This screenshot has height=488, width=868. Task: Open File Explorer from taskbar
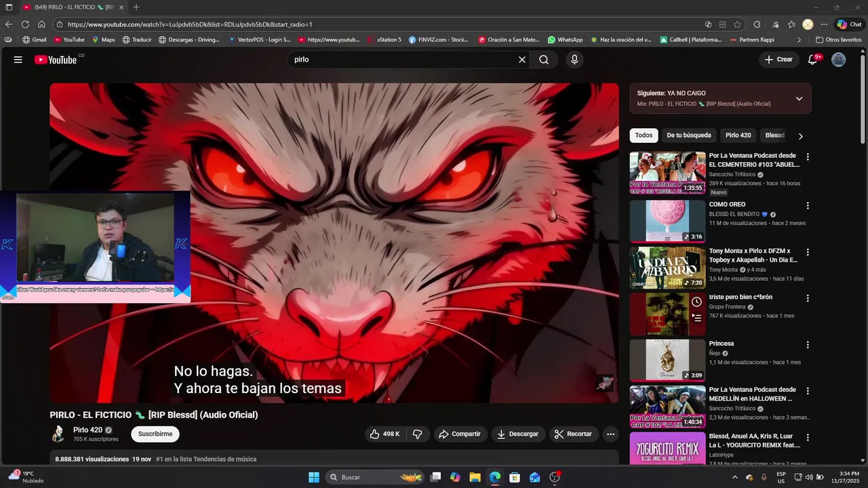coord(475,477)
